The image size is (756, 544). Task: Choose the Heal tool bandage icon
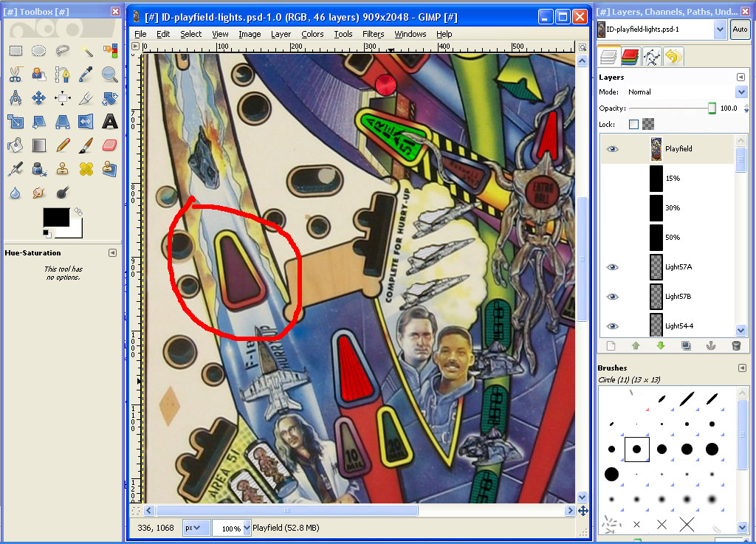pyautogui.click(x=86, y=169)
